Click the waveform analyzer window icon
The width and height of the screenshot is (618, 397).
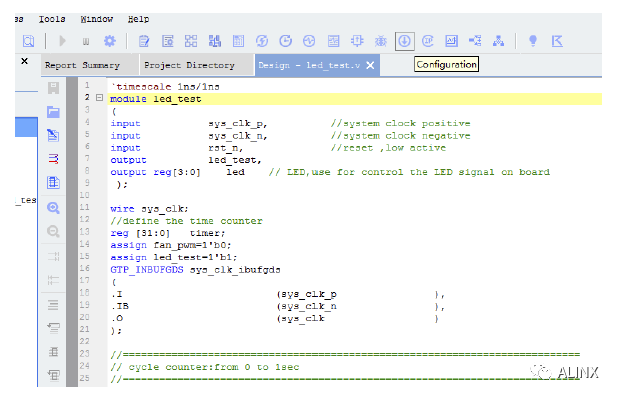(451, 41)
